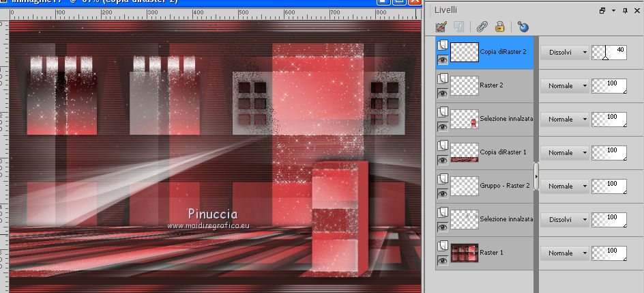Open Normale blend dropdown of Selezione innalzata layer

pyautogui.click(x=565, y=119)
